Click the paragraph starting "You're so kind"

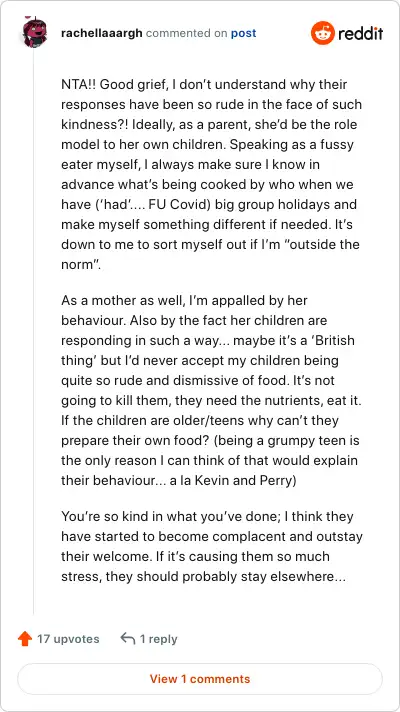[x=212, y=547]
